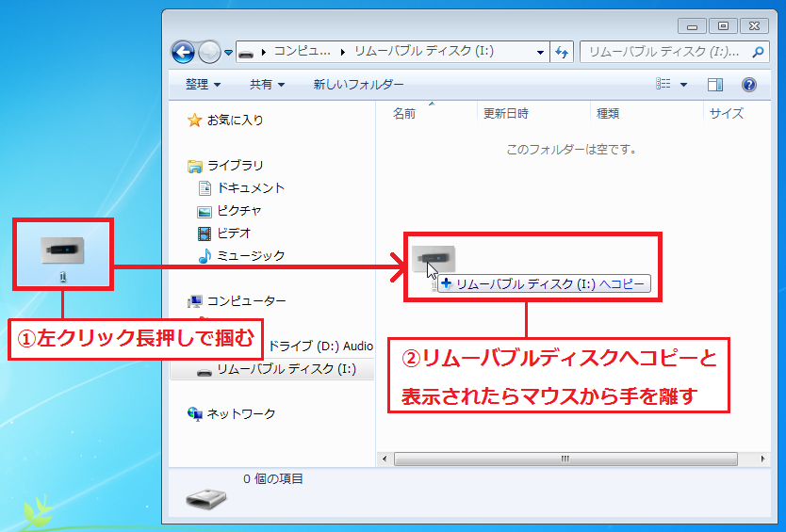Click the refresh button next to address bar
Image resolution: width=786 pixels, height=532 pixels.
562,52
